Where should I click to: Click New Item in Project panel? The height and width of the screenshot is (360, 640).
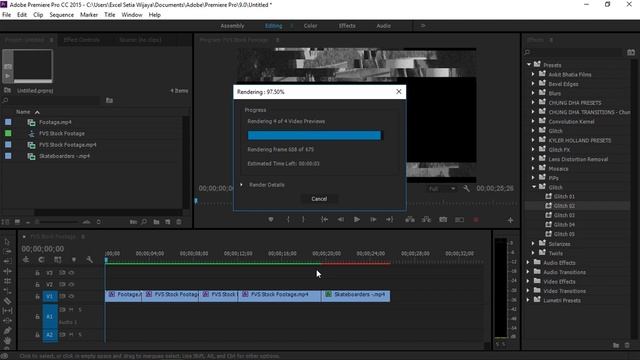click(x=168, y=222)
